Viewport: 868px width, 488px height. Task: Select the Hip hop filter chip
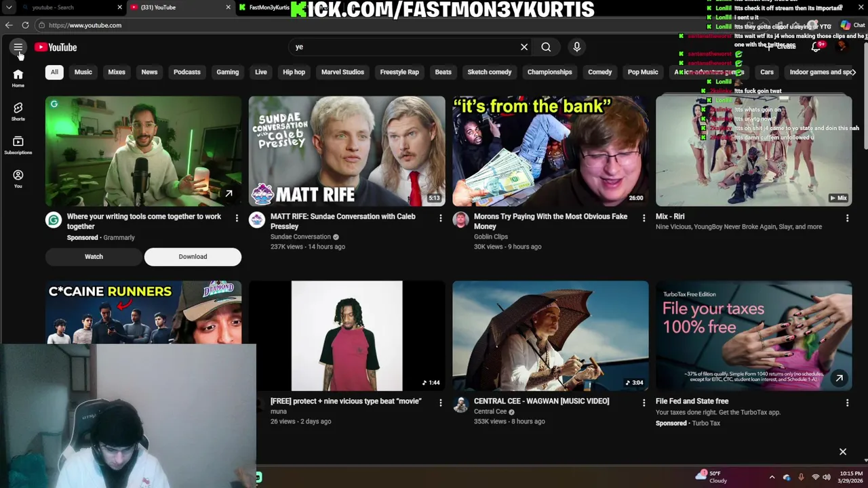click(x=294, y=72)
